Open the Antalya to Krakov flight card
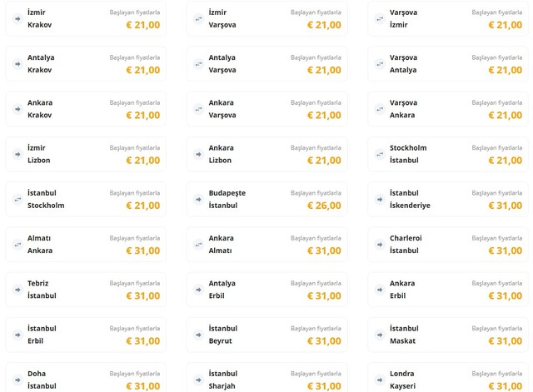Viewport: 533px width, 392px height. pos(86,64)
